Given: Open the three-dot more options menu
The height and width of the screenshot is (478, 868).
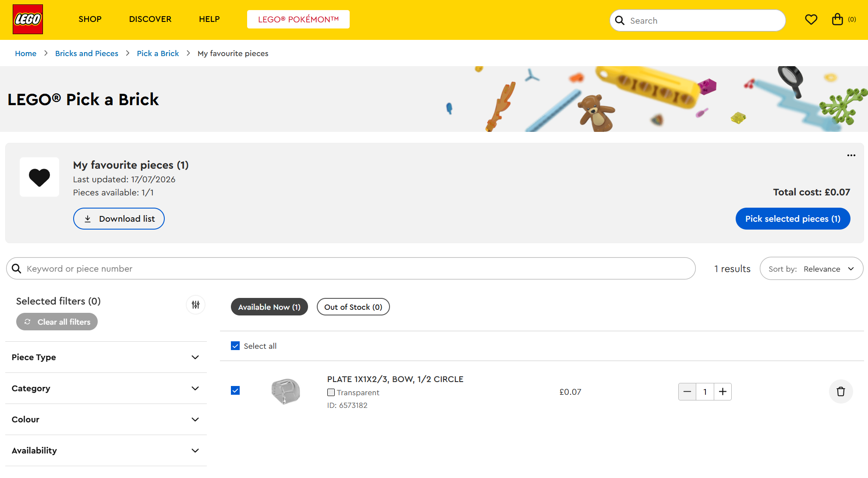Looking at the screenshot, I should click(851, 155).
